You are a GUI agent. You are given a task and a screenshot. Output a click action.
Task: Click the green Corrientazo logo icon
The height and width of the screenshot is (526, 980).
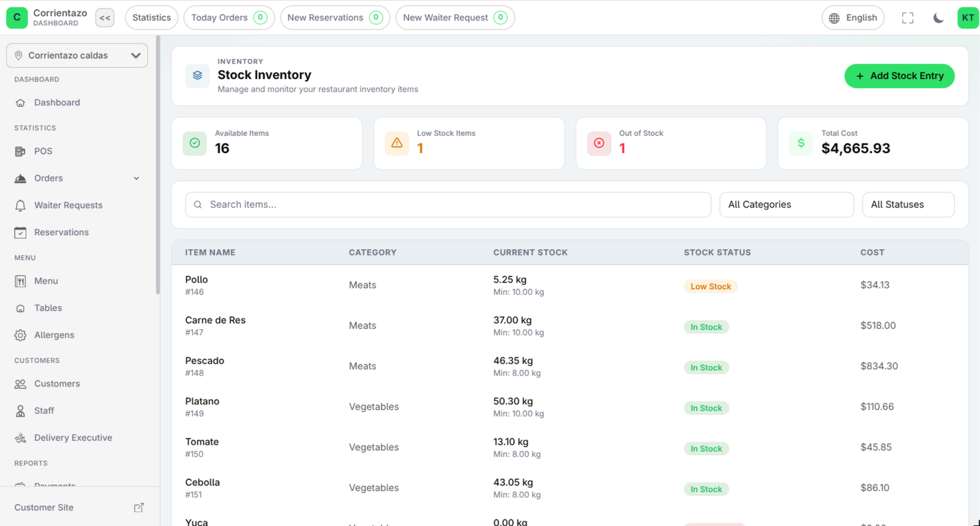[17, 18]
